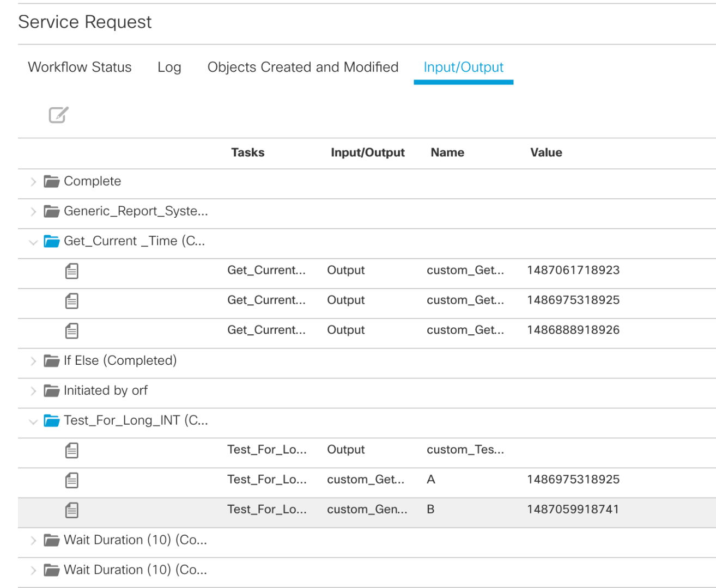Click value 1486975318925 in Get_Current row

click(x=573, y=300)
